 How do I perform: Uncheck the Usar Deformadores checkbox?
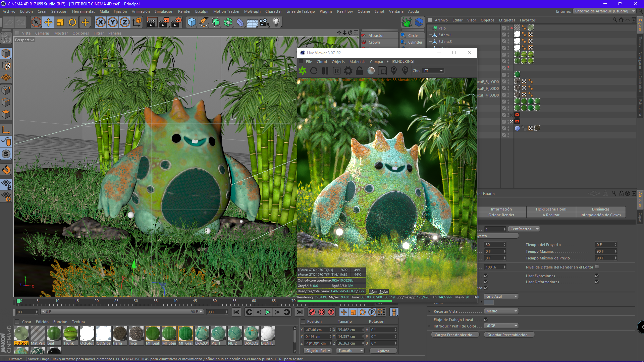click(597, 282)
